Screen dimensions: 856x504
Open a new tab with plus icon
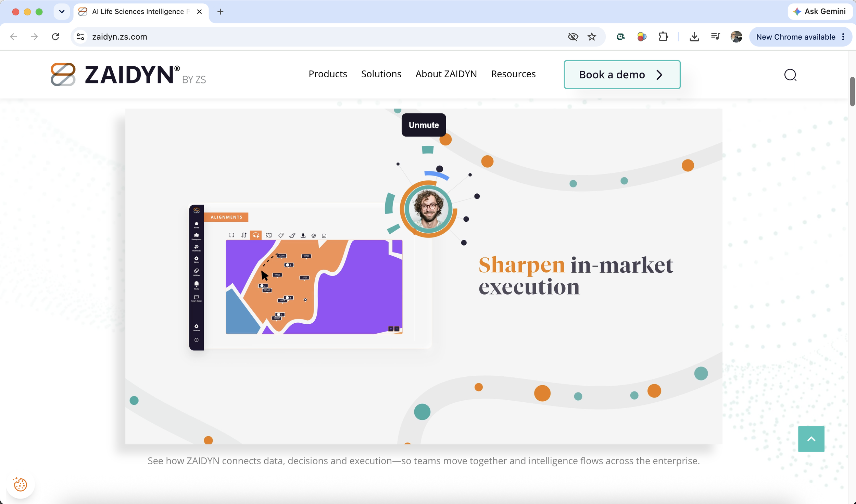point(220,12)
